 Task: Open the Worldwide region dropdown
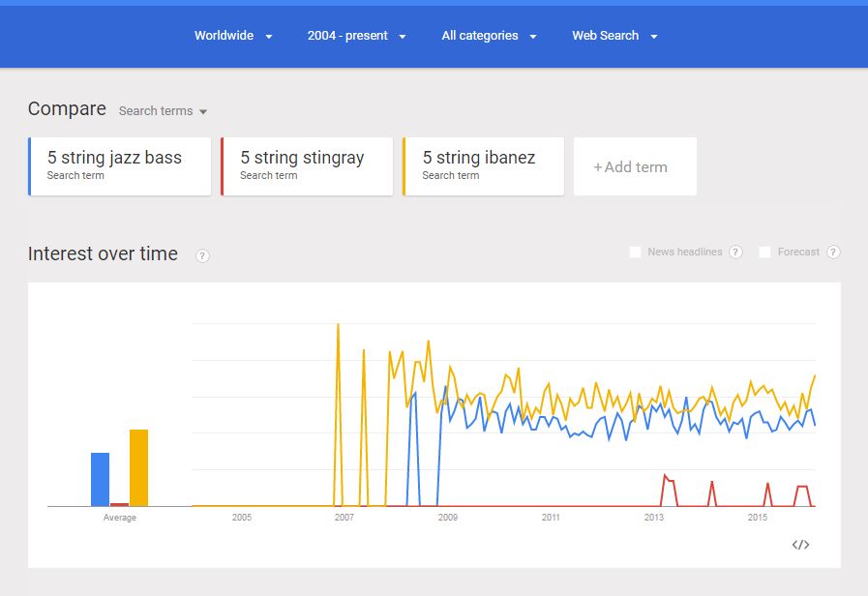pyautogui.click(x=233, y=36)
